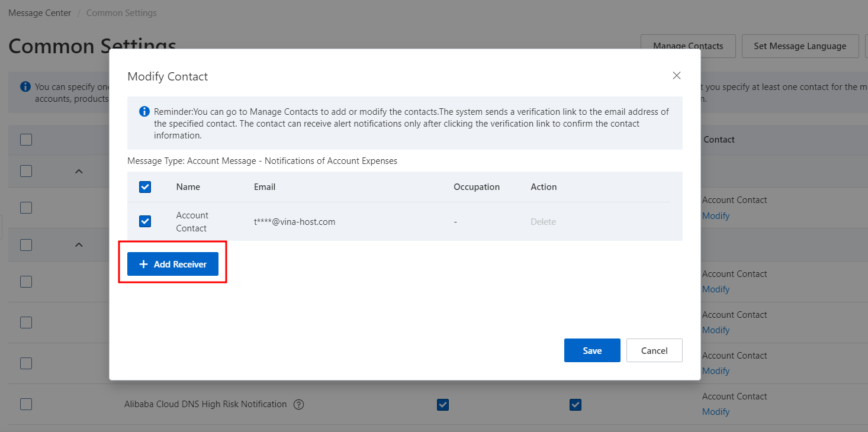868x432 pixels.
Task: Close the Modify Contact dialog with X
Action: [677, 76]
